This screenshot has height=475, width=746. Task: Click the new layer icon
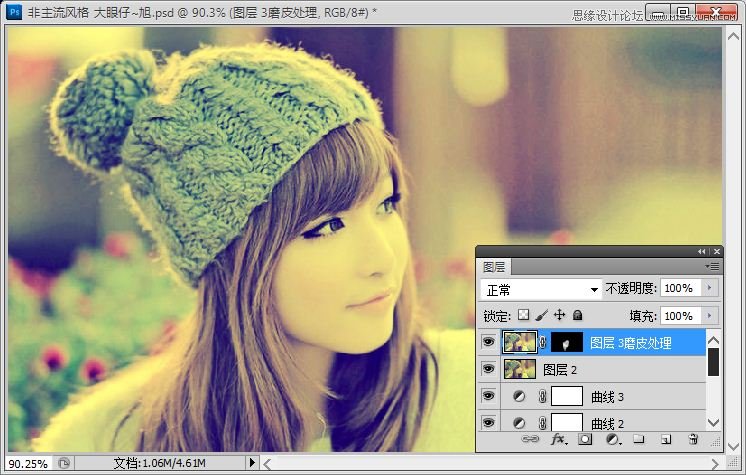tap(665, 439)
